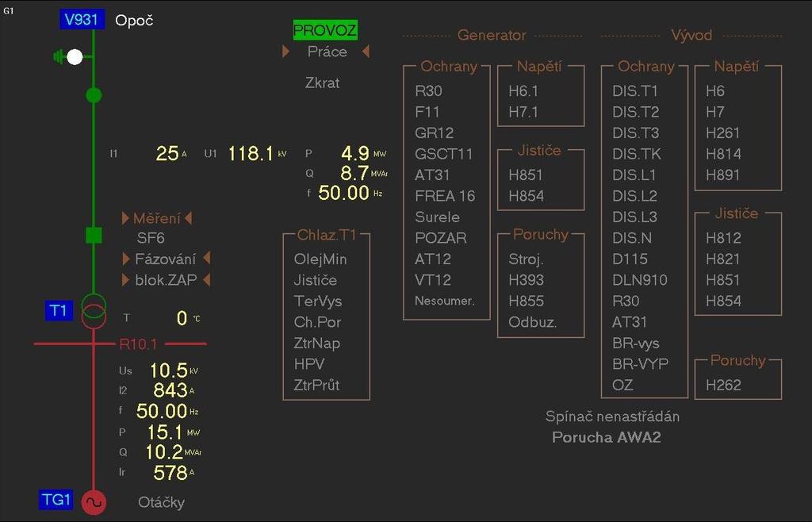Click generator protection GR12

(435, 133)
